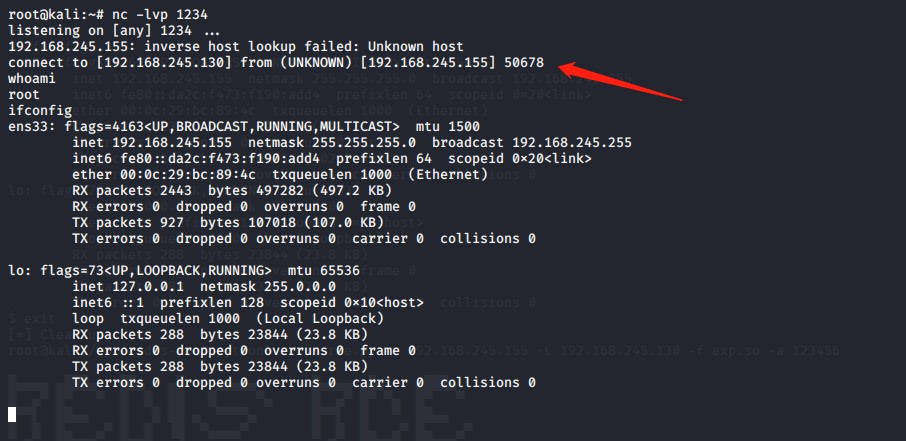The image size is (906, 441).
Task: Click the blinking terminal cursor block
Action: (12, 413)
